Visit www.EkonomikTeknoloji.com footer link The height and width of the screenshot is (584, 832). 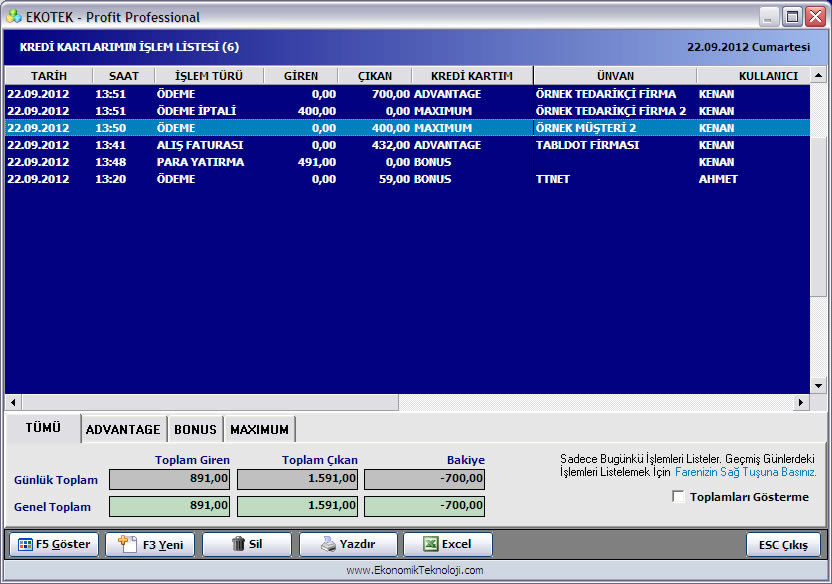(415, 570)
